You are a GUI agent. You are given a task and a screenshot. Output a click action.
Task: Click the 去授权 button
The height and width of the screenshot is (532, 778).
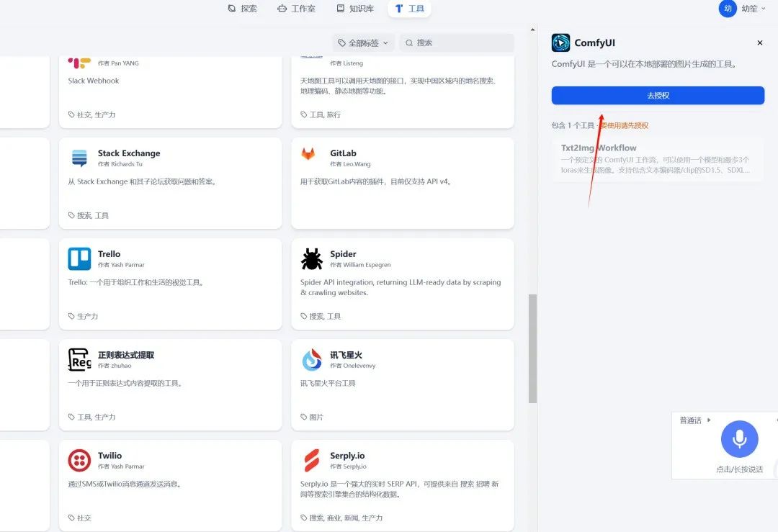coord(658,95)
